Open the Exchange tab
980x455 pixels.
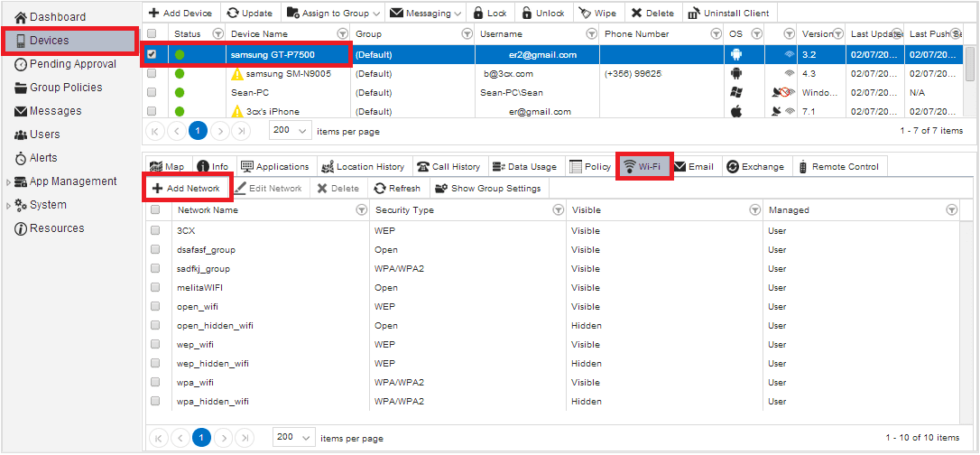(756, 167)
